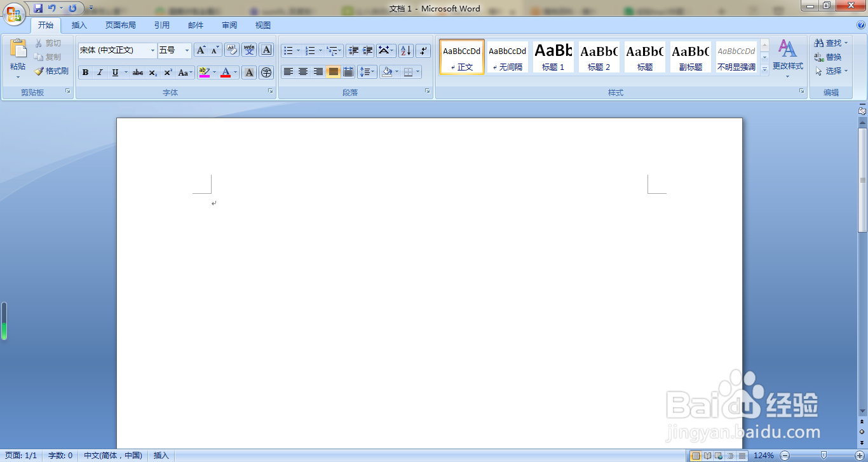Apply 无间隔 style

(507, 57)
